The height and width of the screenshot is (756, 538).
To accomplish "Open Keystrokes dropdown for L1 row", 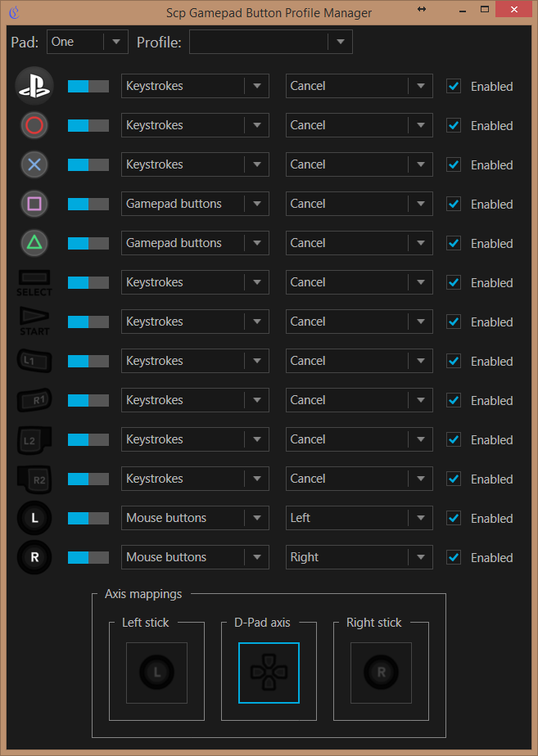I will 195,361.
